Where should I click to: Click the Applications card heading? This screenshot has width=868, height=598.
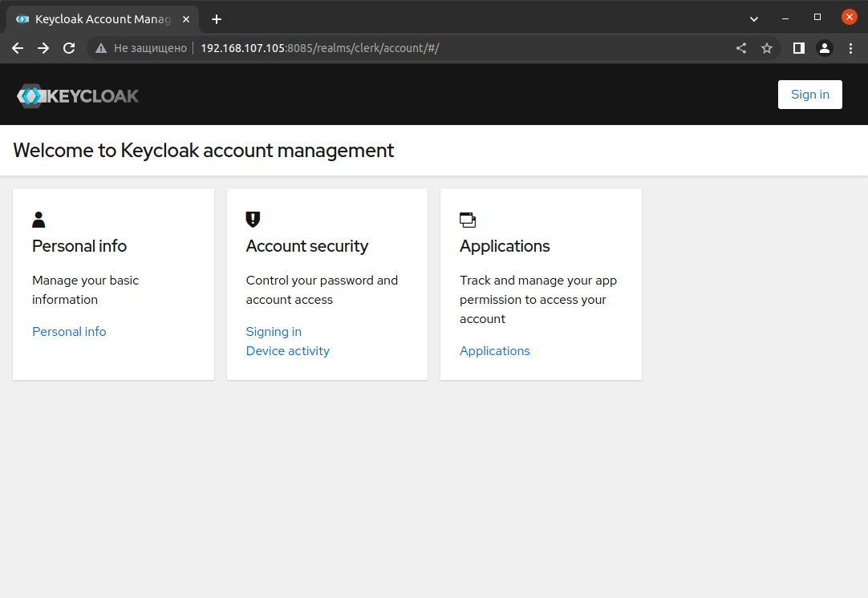(505, 246)
